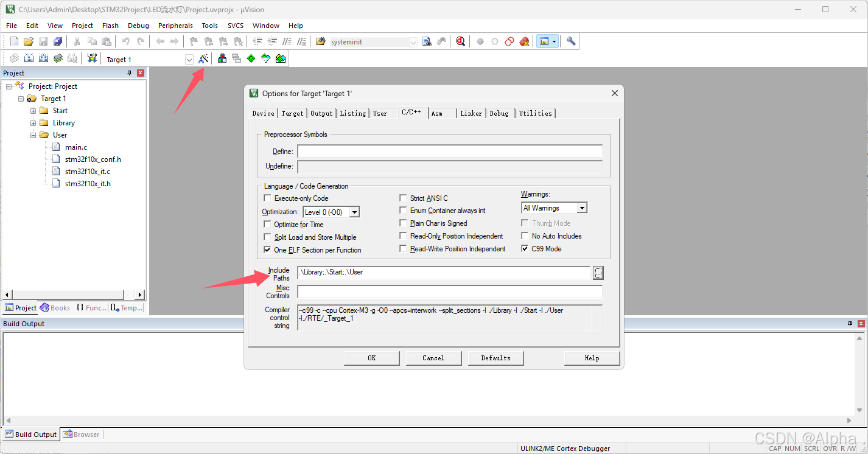The width and height of the screenshot is (868, 454).
Task: Open a file using the folder icon
Action: (29, 41)
